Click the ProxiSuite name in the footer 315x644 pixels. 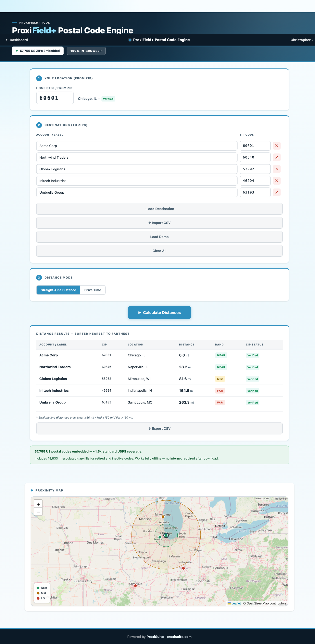155,637
